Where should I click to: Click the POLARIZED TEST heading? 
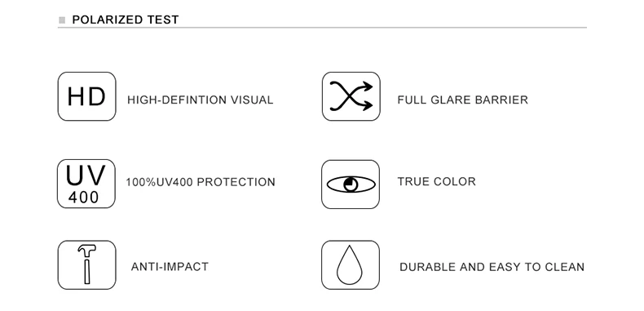126,20
